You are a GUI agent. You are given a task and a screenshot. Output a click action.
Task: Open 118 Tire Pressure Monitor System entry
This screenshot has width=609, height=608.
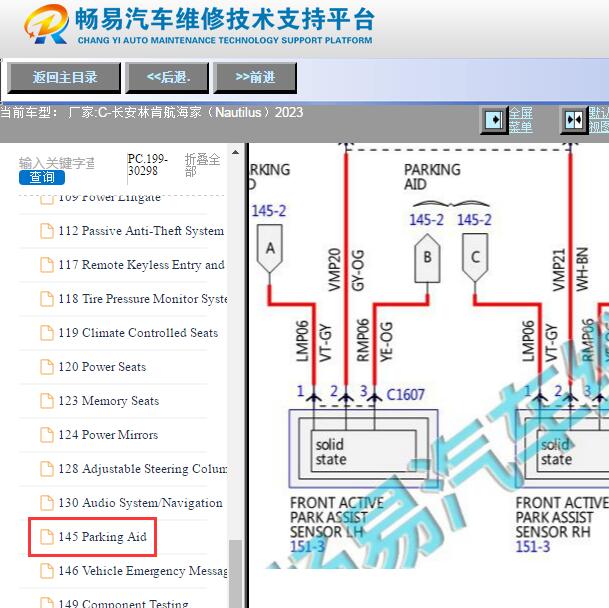(x=143, y=299)
